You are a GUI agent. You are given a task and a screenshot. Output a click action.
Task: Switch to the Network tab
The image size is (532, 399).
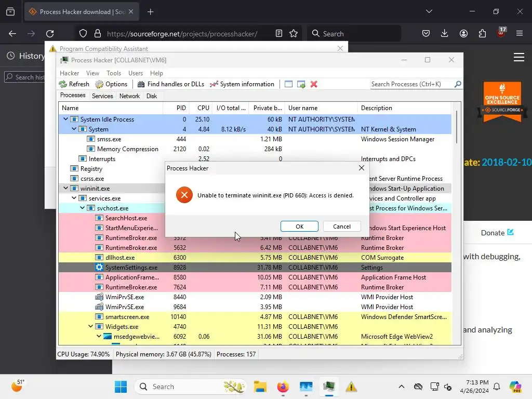click(x=129, y=96)
